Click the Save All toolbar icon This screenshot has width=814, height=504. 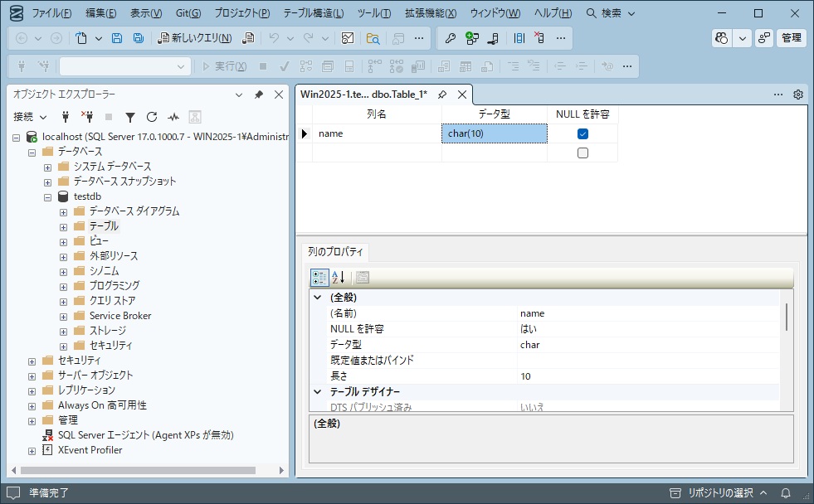(x=139, y=38)
